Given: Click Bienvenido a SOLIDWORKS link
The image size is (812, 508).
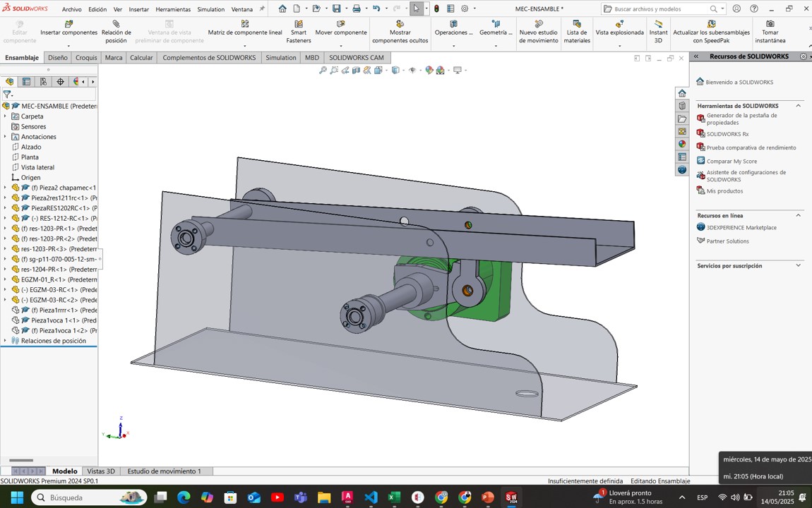Looking at the screenshot, I should [739, 82].
